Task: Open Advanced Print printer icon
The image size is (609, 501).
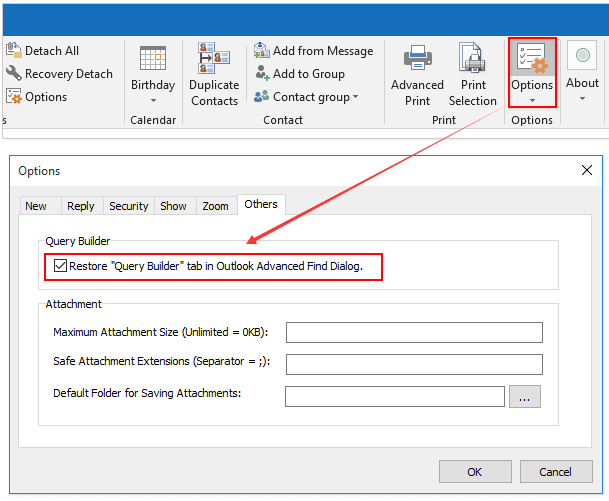Action: [417, 59]
